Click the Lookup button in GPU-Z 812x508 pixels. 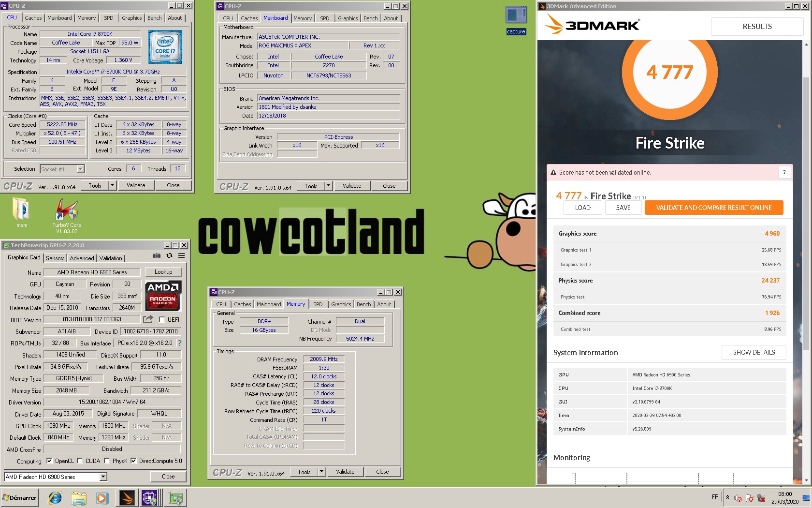click(163, 272)
